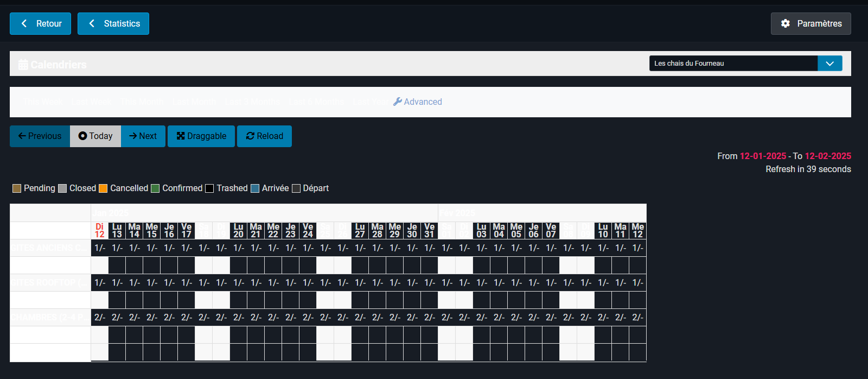Enable Draggable mode via its icon

pyautogui.click(x=181, y=136)
